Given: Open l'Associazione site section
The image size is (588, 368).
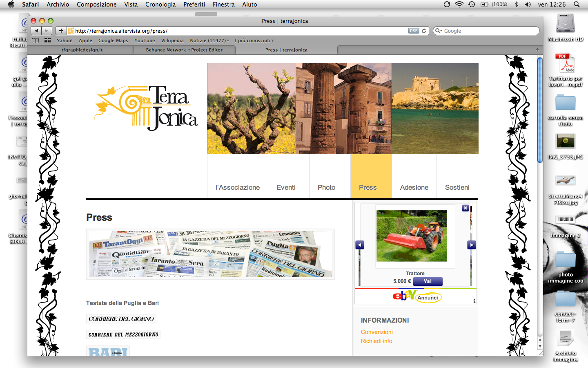Looking at the screenshot, I should tap(238, 187).
